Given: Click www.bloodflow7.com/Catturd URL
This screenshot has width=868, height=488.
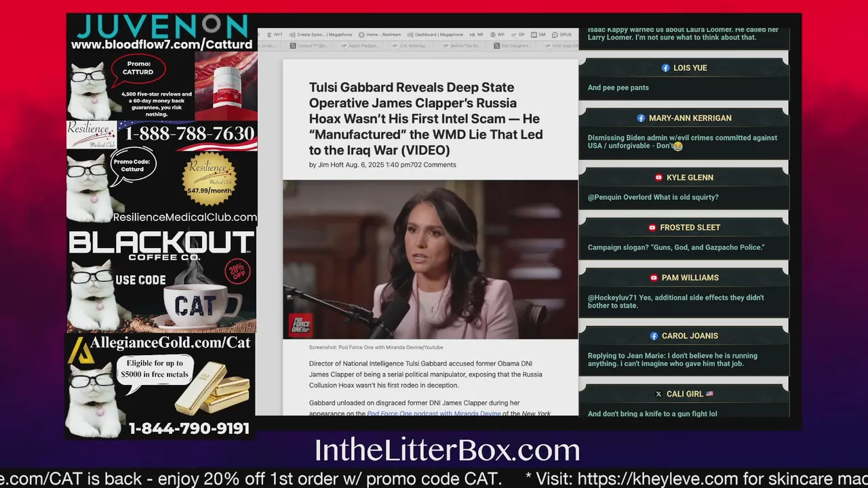Looking at the screenshot, I should (161, 45).
